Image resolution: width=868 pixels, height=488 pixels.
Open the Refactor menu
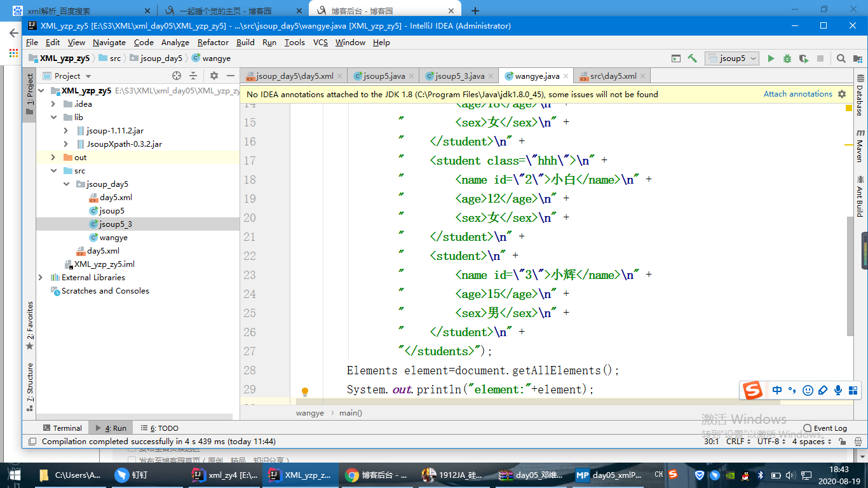click(213, 43)
